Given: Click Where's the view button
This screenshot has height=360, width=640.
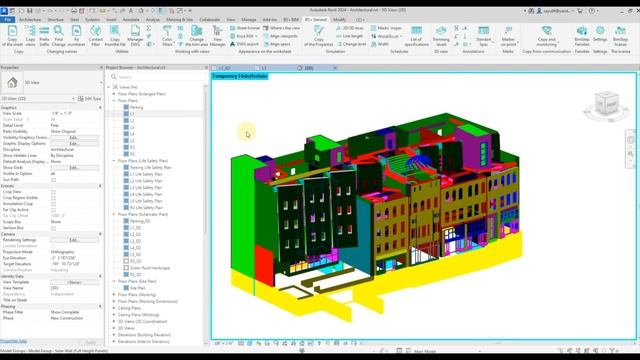Looking at the screenshot, I should pyautogui.click(x=282, y=28).
